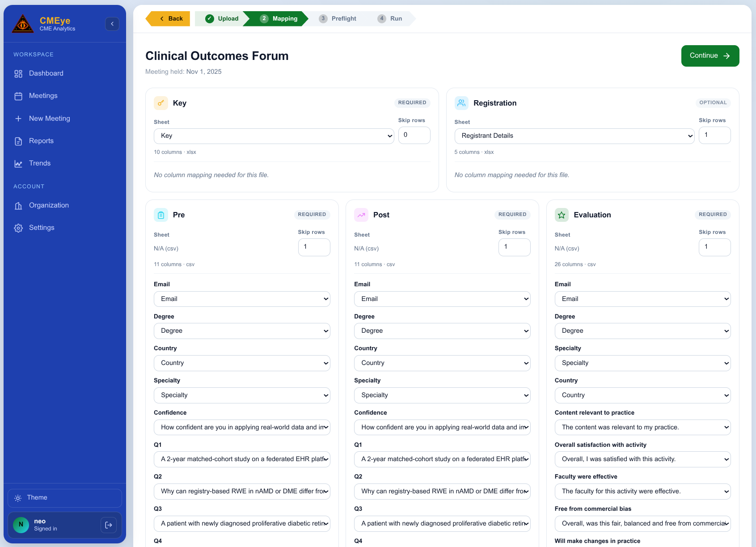The width and height of the screenshot is (756, 547).
Task: Open Evaluation Email column dropdown
Action: click(x=642, y=299)
